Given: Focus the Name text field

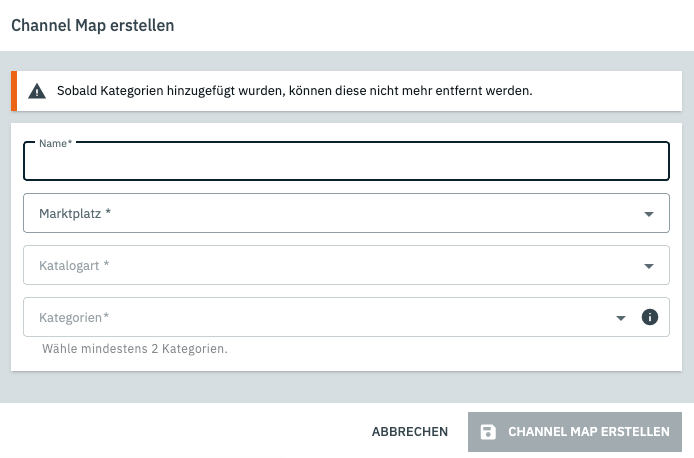Looking at the screenshot, I should (345, 163).
